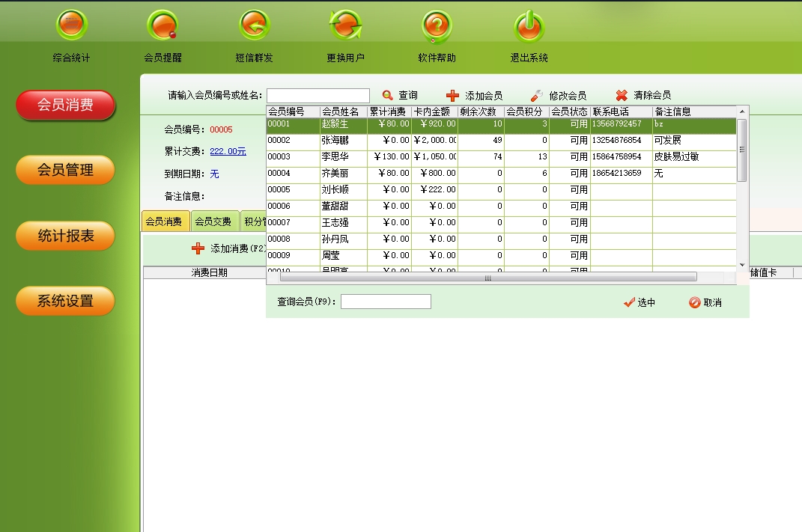Image resolution: width=802 pixels, height=532 pixels.
Task: Open the 综合统计 statistics icon
Action: click(x=72, y=26)
